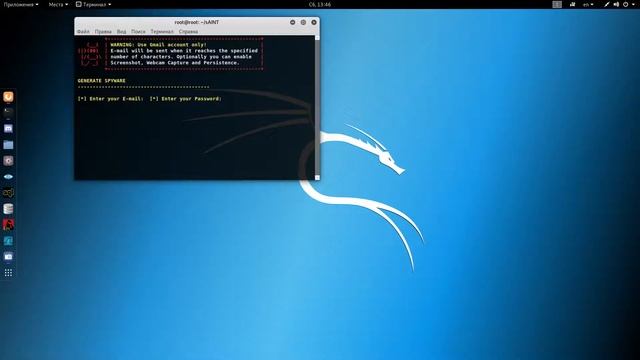The height and width of the screenshot is (360, 640).
Task: Open the 'en' keyboard layout dropdown
Action: [x=588, y=4]
